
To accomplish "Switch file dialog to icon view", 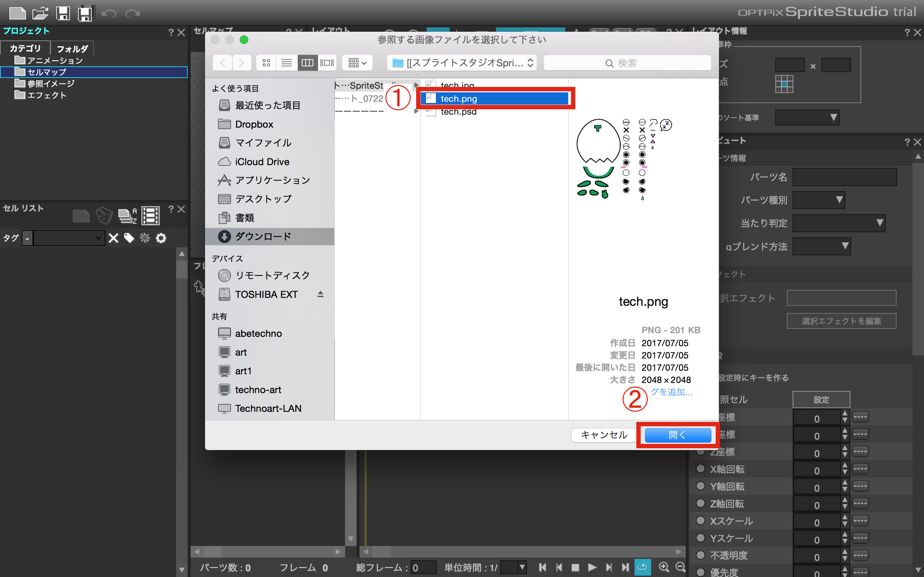I will (x=266, y=63).
